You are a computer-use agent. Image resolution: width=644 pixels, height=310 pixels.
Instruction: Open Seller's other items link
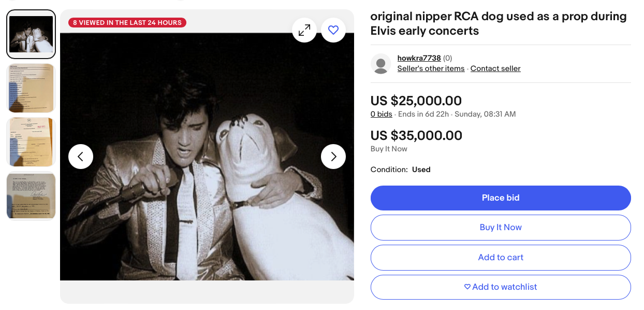[431, 68]
